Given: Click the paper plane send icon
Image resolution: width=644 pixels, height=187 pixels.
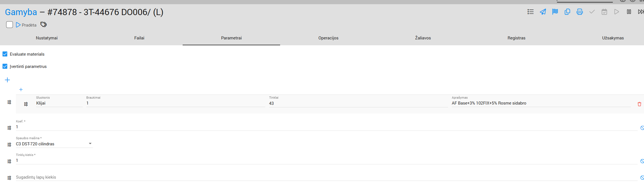Looking at the screenshot, I should (x=543, y=12).
